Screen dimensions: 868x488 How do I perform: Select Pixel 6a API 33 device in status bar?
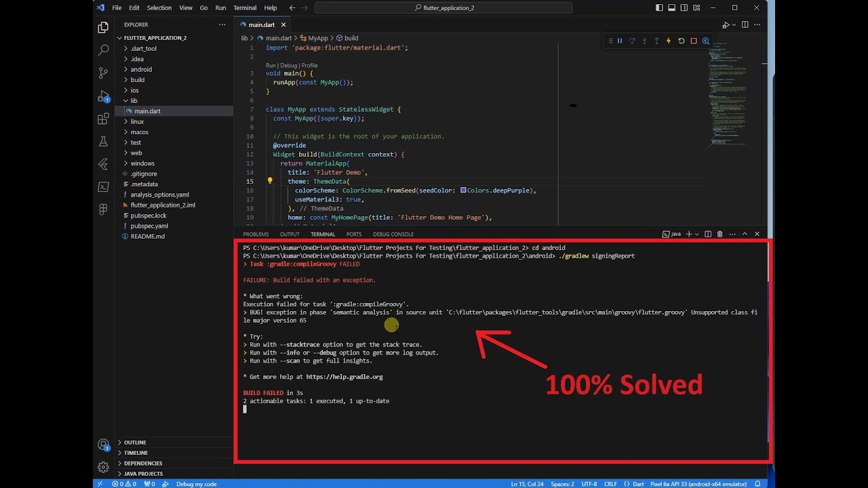pos(698,484)
